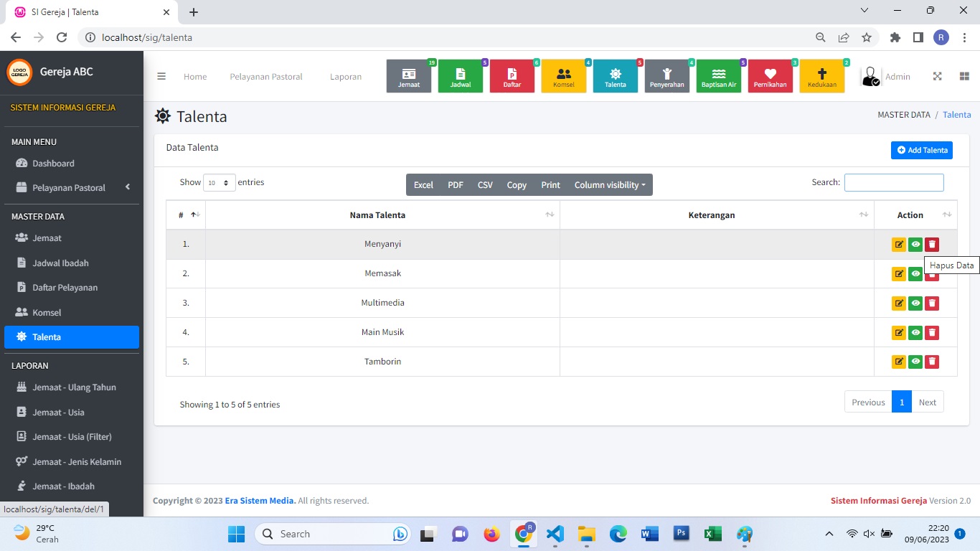The width and height of the screenshot is (980, 551).
Task: Export the table using the Excel button
Action: [423, 185]
